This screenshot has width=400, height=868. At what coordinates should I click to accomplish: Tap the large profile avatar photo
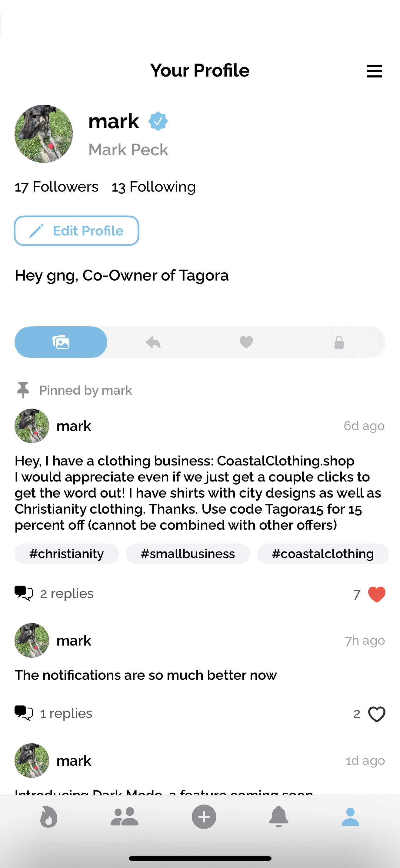click(44, 134)
